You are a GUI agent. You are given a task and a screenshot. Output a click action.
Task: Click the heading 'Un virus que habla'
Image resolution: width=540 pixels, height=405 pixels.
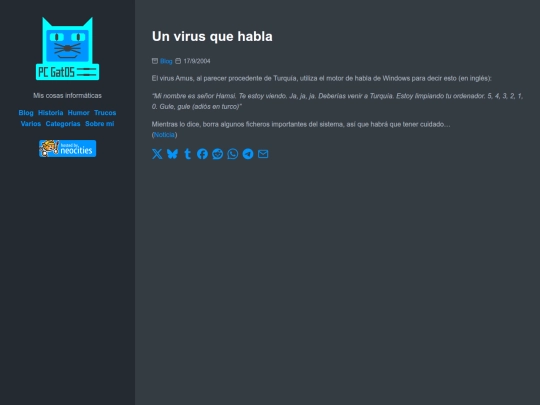tap(212, 37)
